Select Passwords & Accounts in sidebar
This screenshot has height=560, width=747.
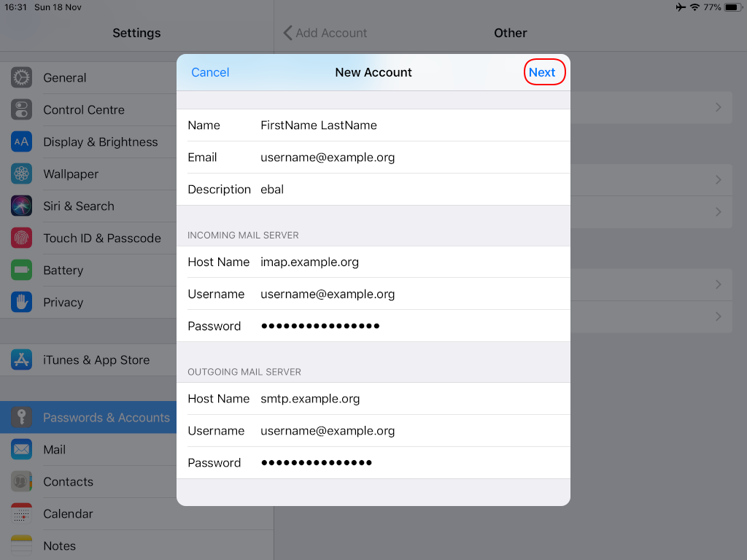click(107, 417)
